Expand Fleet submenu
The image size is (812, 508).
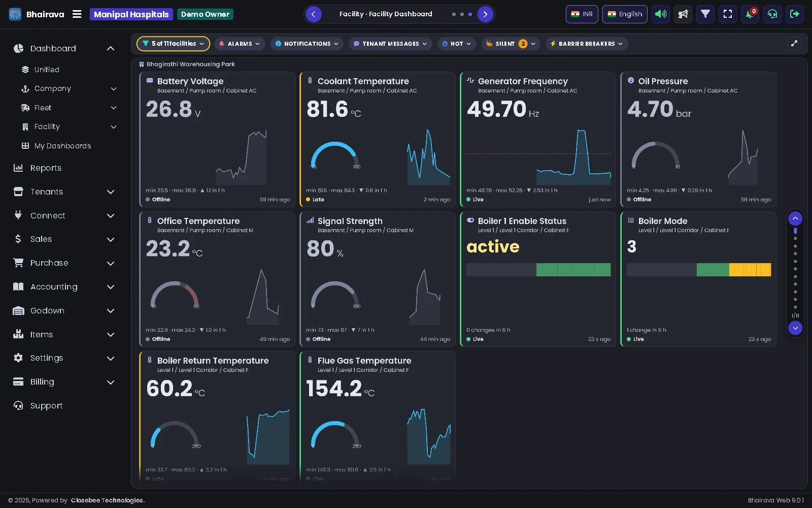point(114,108)
